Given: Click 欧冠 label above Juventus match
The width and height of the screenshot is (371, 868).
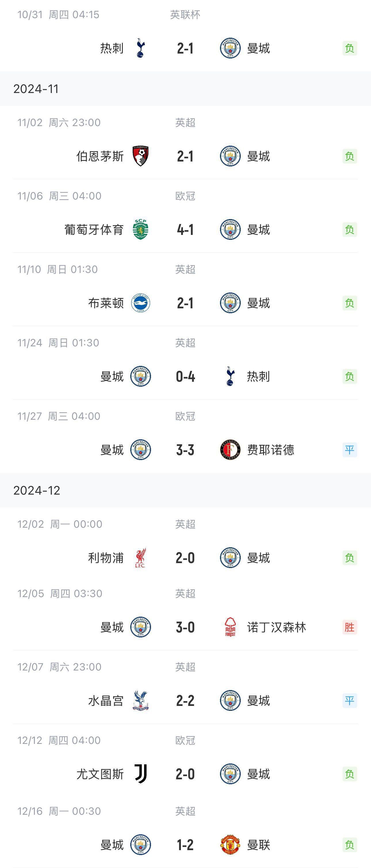Looking at the screenshot, I should click(x=185, y=740).
